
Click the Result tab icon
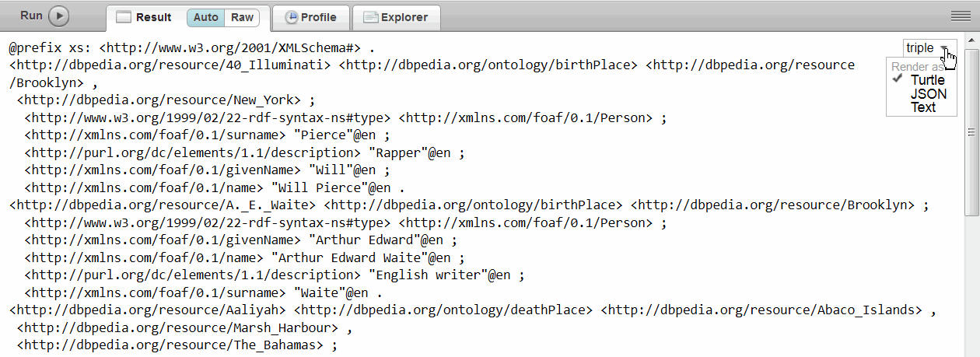(x=124, y=17)
